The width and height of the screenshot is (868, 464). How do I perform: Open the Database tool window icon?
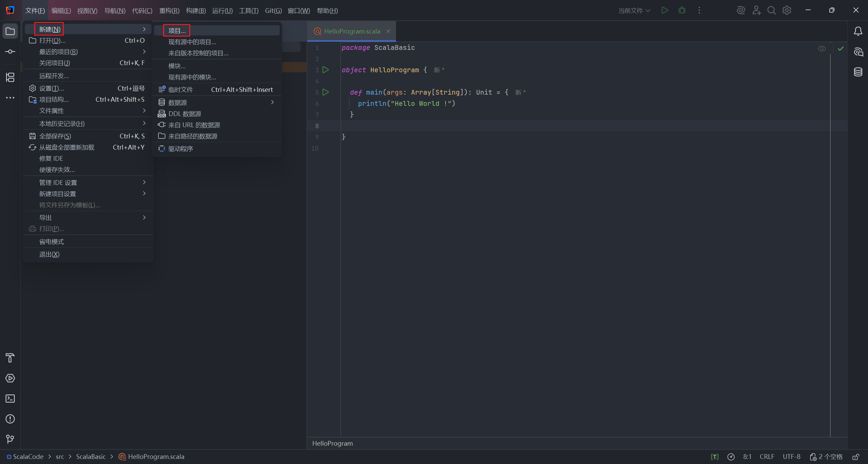coord(858,72)
